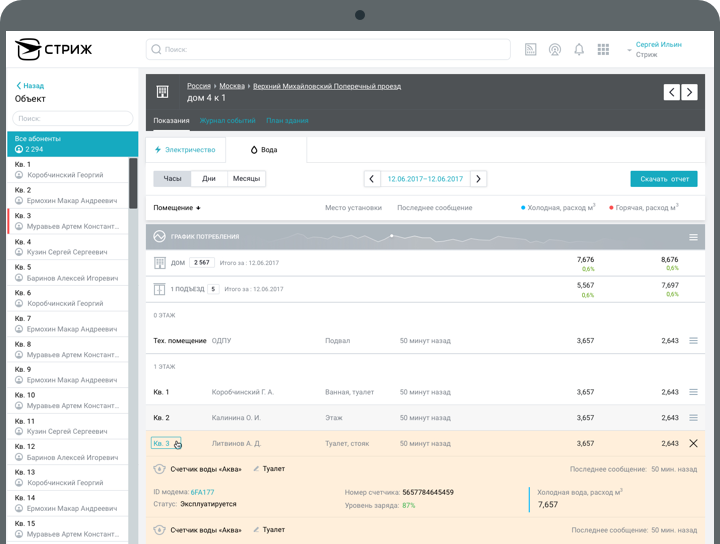Open Москва breadcrumb link

tap(232, 86)
